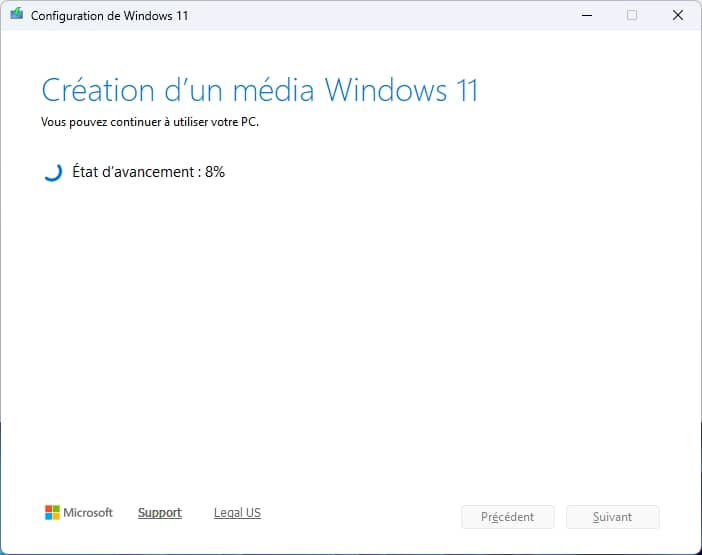Image resolution: width=702 pixels, height=555 pixels.
Task: Click the greyed-out maximize window button
Action: 631,15
